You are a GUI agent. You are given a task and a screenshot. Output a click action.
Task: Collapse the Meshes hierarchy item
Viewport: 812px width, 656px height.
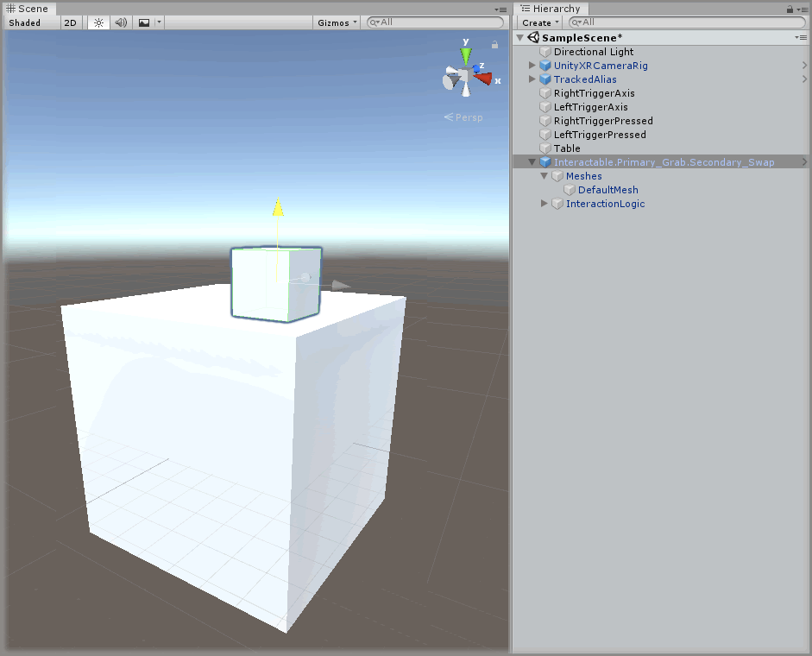point(544,175)
